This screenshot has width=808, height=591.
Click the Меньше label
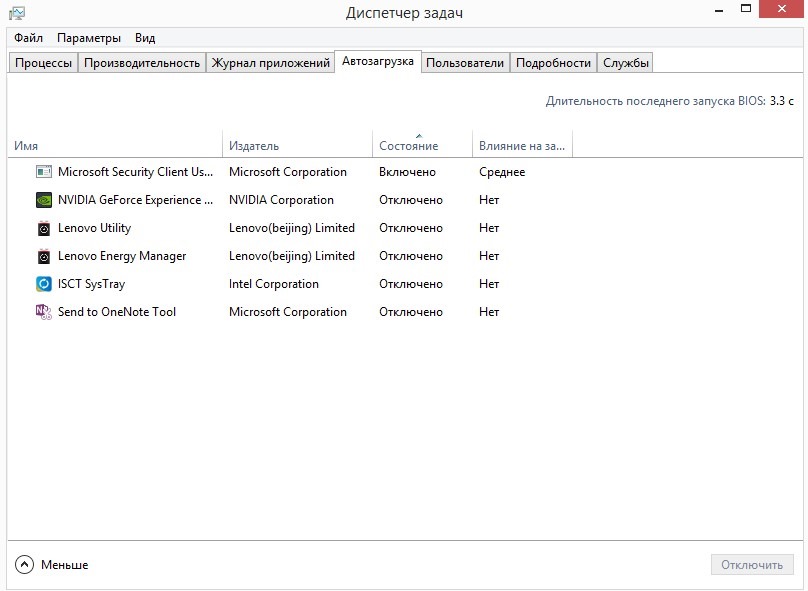pyautogui.click(x=64, y=565)
